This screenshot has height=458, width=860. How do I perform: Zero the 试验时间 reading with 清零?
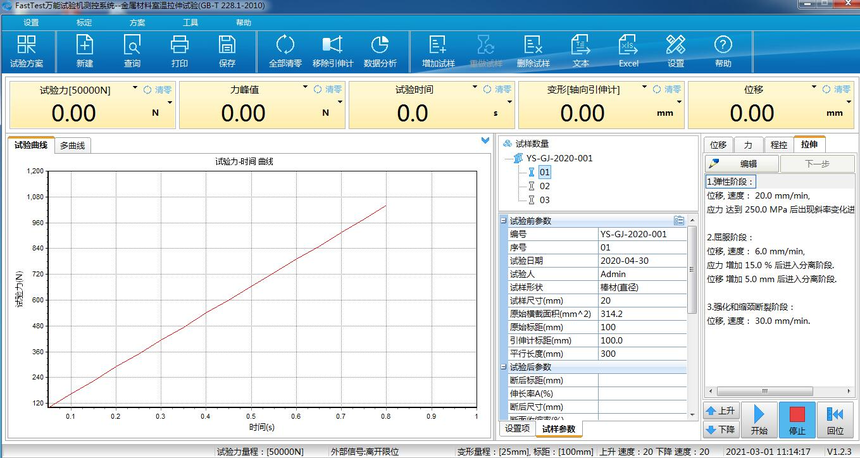tap(497, 89)
